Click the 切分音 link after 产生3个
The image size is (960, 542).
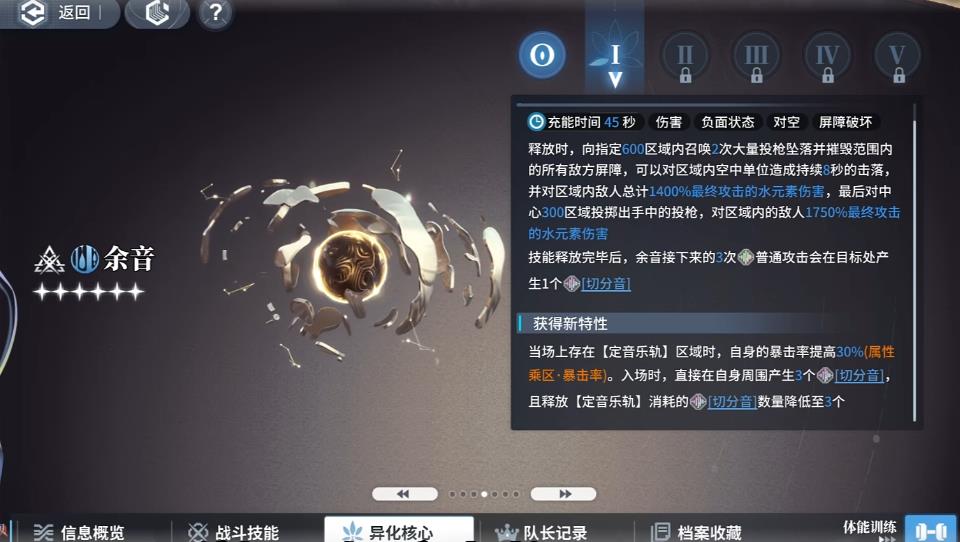pyautogui.click(x=859, y=375)
